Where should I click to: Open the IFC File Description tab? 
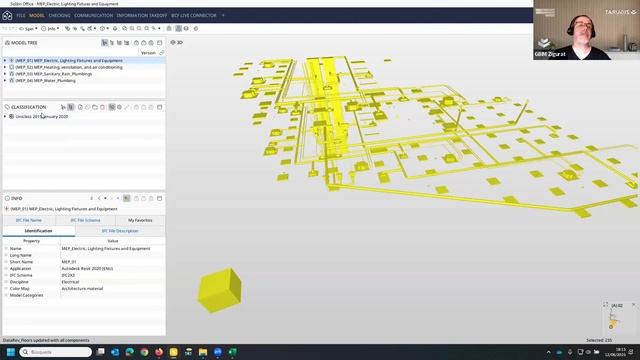(120, 231)
